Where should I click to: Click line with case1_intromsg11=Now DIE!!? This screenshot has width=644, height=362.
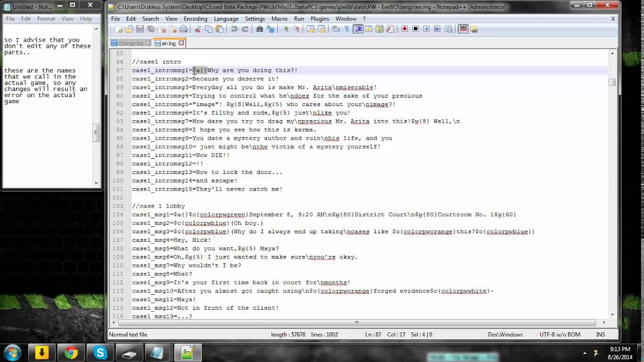point(181,155)
